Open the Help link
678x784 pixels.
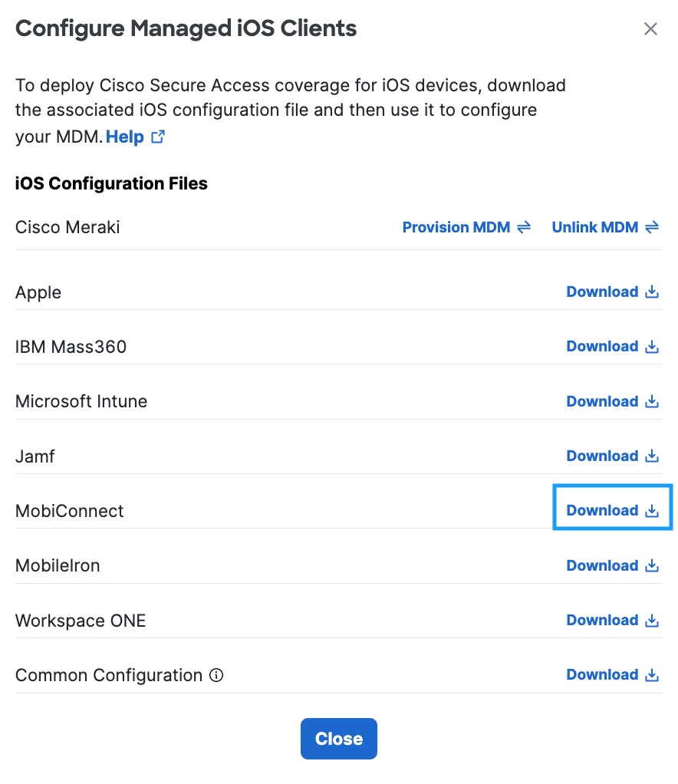124,137
